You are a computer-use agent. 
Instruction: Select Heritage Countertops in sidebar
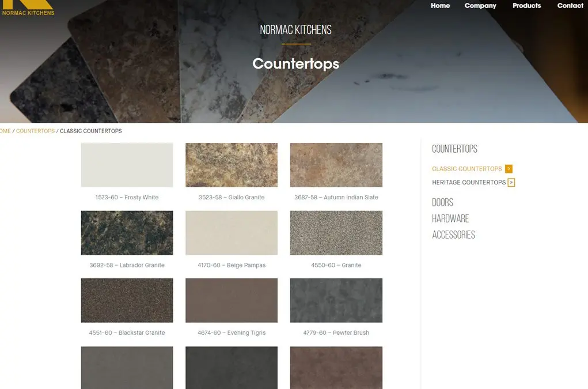tap(469, 182)
